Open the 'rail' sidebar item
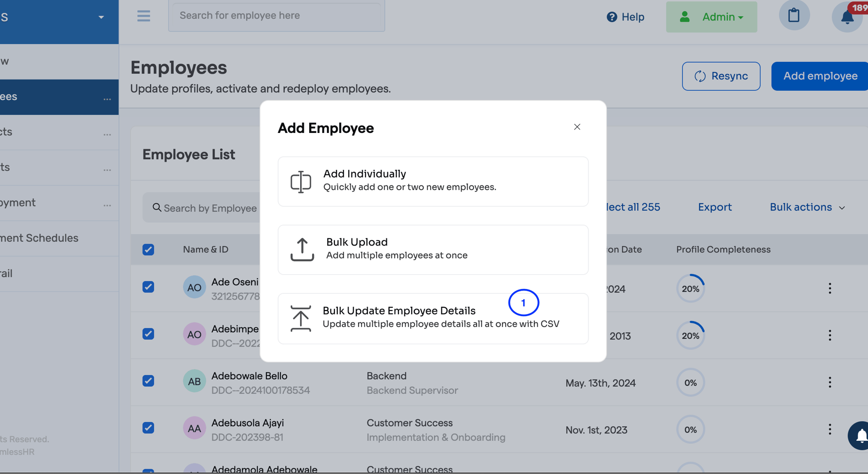This screenshot has height=474, width=868. [59, 274]
